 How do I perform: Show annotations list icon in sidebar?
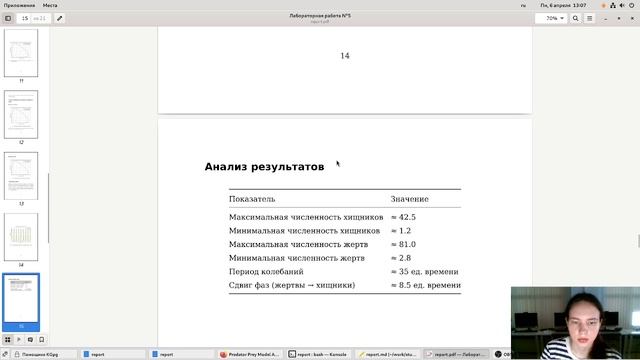click(x=30, y=340)
